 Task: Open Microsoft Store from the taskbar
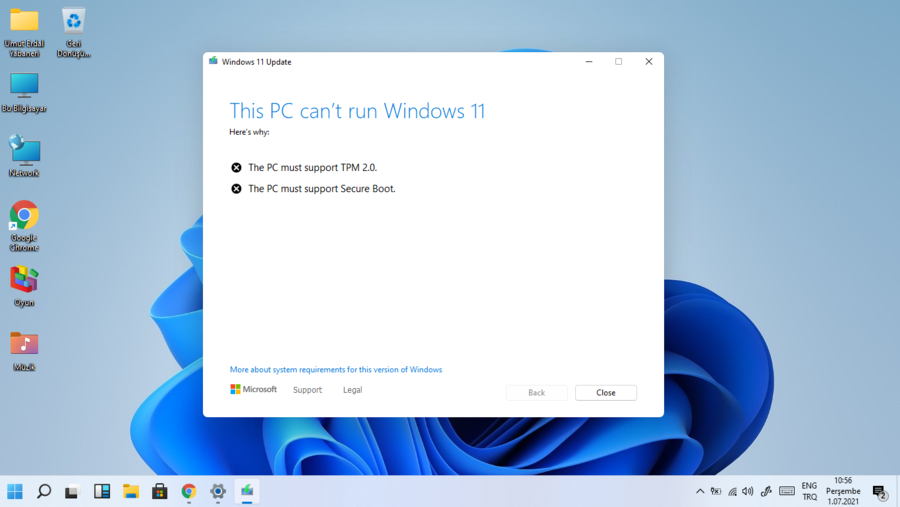(160, 491)
